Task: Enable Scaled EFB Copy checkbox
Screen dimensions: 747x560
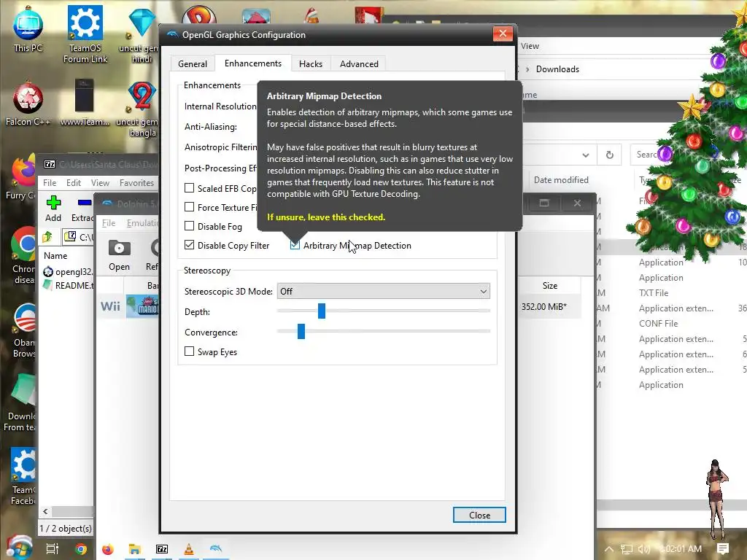Action: [x=189, y=188]
